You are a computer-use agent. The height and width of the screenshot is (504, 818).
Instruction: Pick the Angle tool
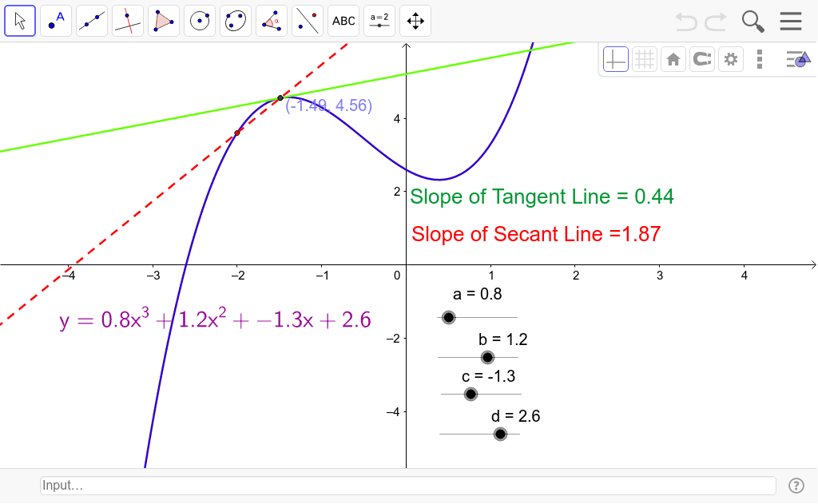[272, 21]
